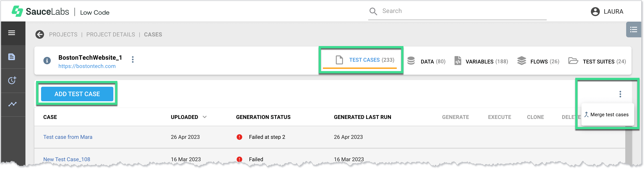Open kebab menu next to BostonTechWebsite_1
The height and width of the screenshot is (169, 644).
tap(133, 60)
